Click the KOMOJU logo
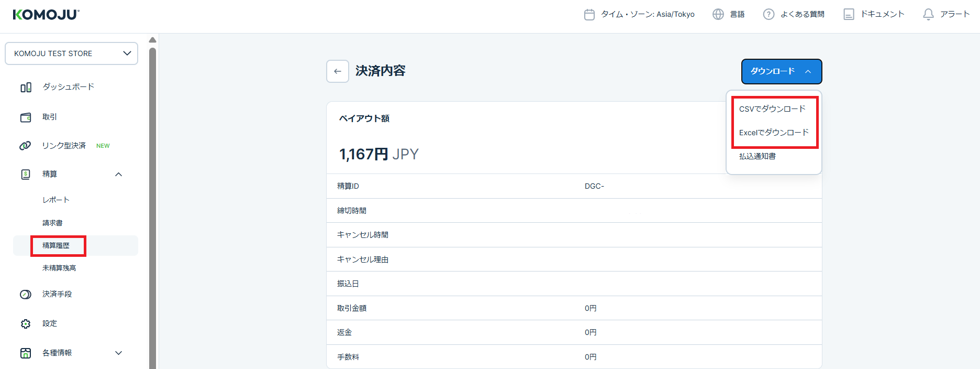The height and width of the screenshot is (369, 980). tap(46, 15)
